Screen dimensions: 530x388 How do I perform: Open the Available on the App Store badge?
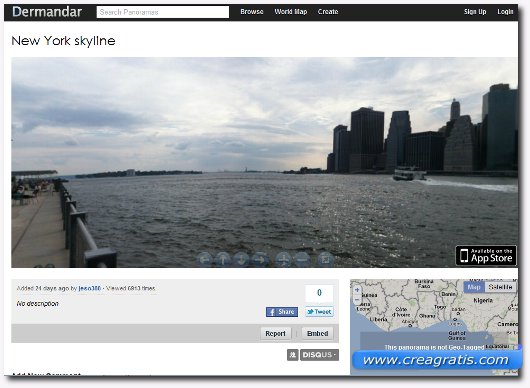pos(486,256)
